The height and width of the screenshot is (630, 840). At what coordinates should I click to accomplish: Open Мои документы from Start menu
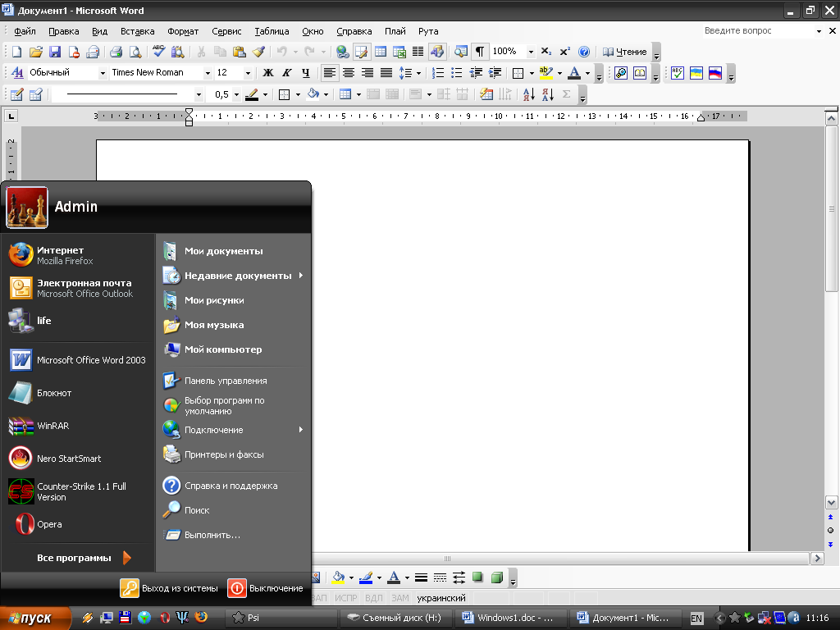235,251
